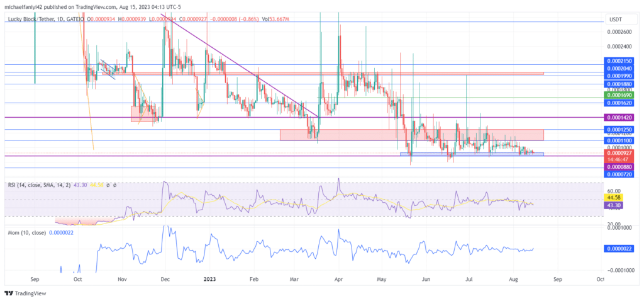644x301 pixels.
Task: Click the Aug label on time axis
Action: click(x=513, y=279)
